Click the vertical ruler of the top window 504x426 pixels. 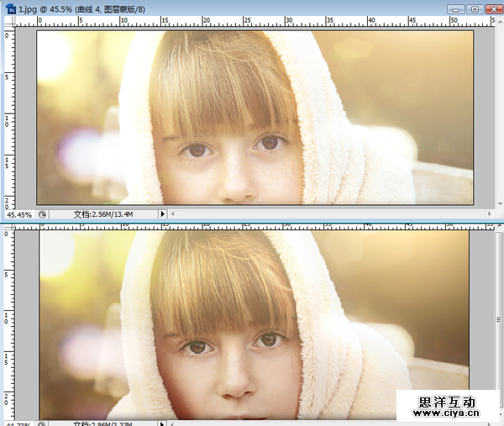9,118
